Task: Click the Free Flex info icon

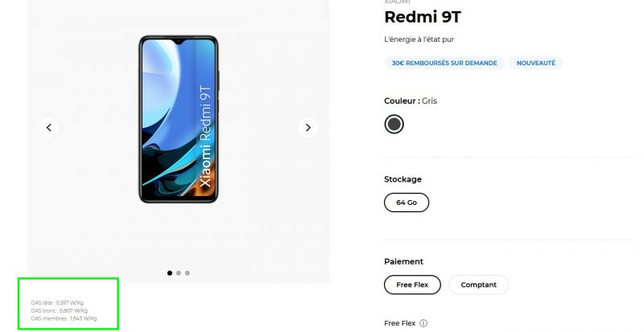Action: 423,323
